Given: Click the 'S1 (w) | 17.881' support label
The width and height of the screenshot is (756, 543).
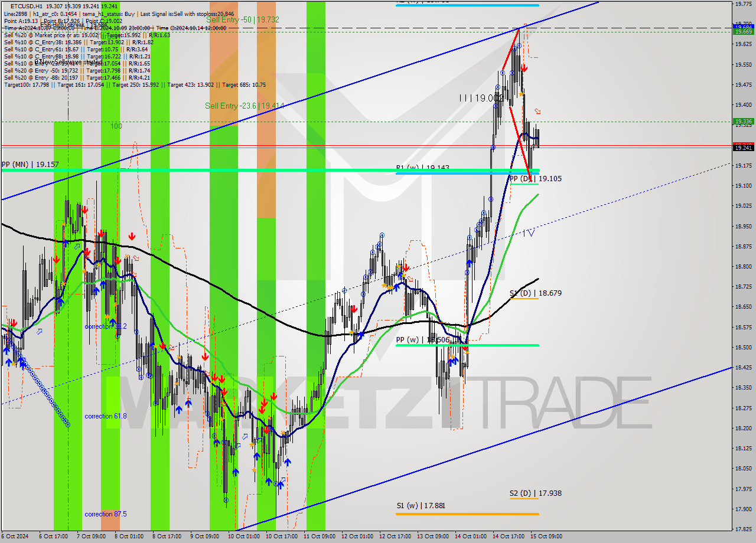Looking at the screenshot, I should 421,505.
